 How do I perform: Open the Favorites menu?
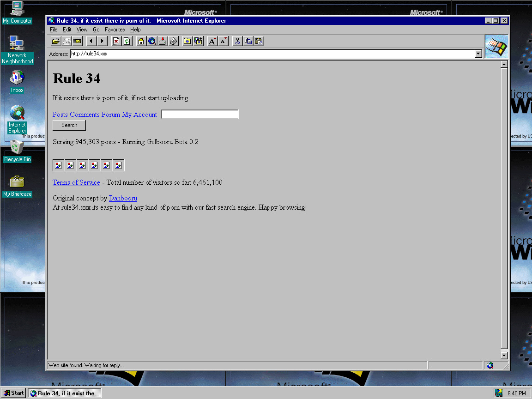[115, 30]
